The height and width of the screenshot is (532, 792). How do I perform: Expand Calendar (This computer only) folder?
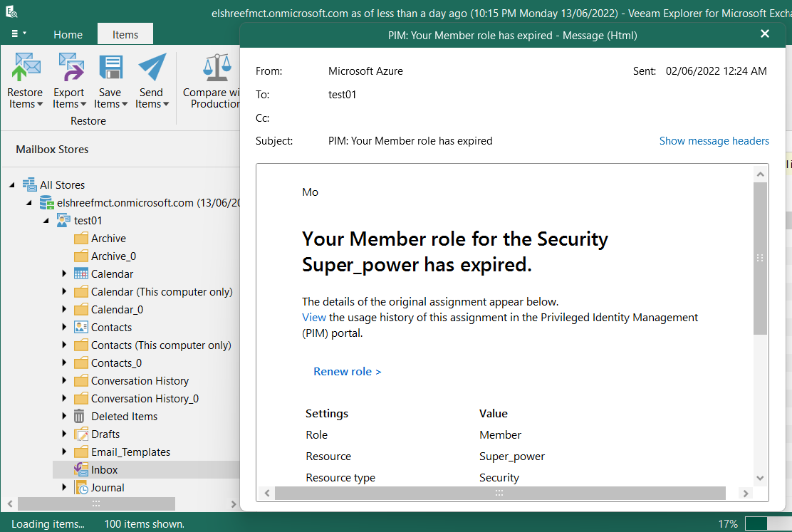[x=64, y=291]
